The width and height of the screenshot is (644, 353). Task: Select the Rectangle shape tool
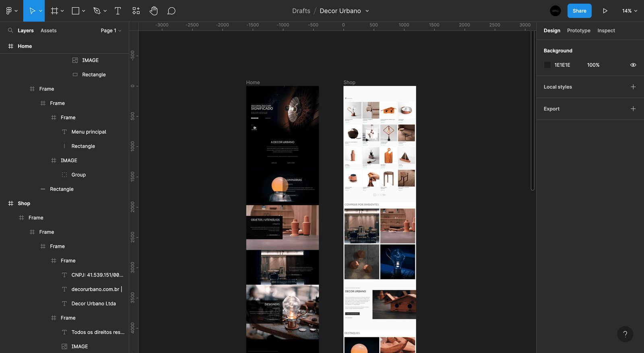75,11
